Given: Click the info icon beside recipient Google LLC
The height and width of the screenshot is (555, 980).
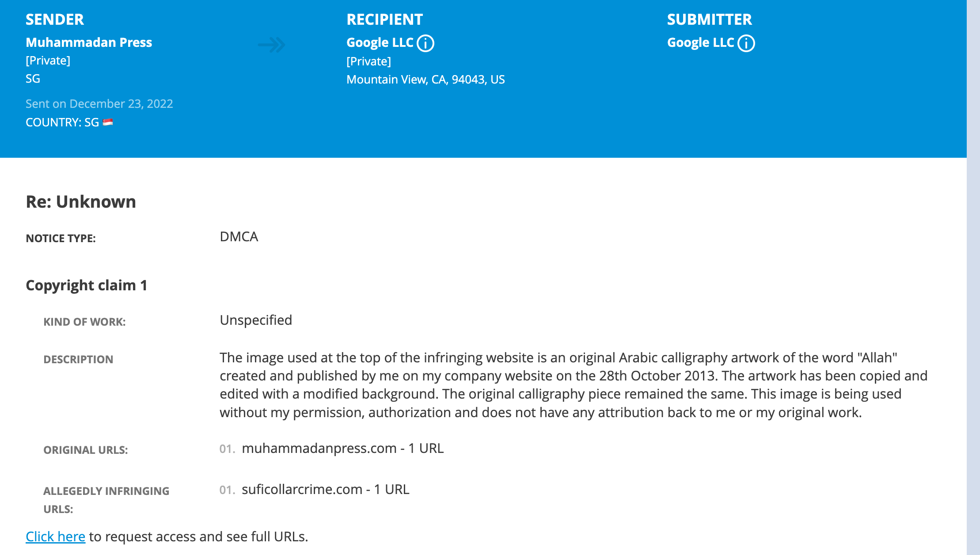Looking at the screenshot, I should click(425, 43).
